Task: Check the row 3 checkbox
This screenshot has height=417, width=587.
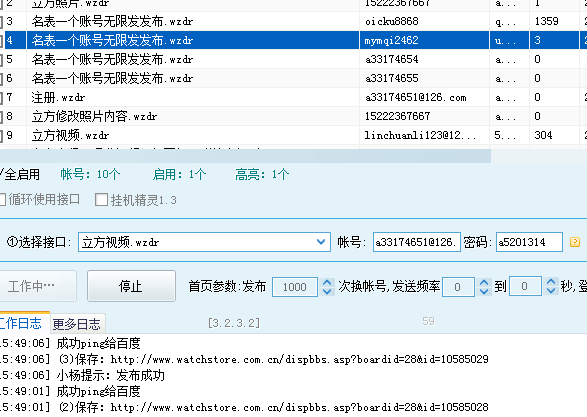Action: click(x=1, y=21)
